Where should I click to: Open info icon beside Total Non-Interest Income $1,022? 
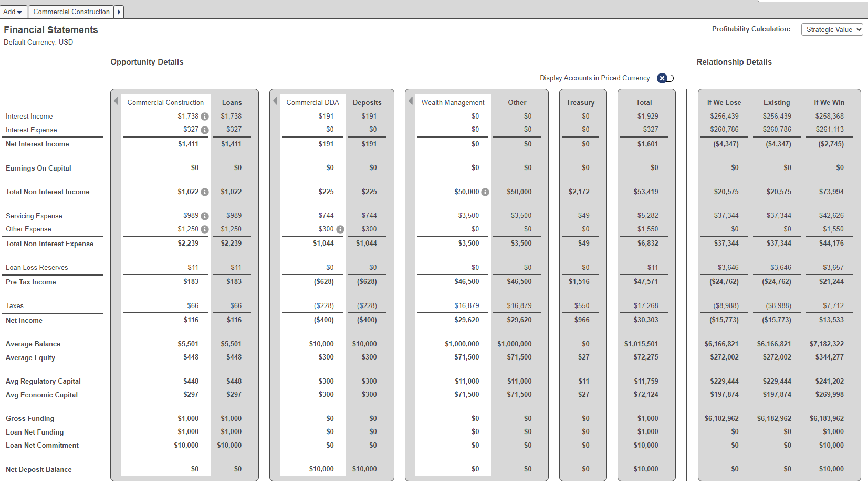pyautogui.click(x=205, y=192)
